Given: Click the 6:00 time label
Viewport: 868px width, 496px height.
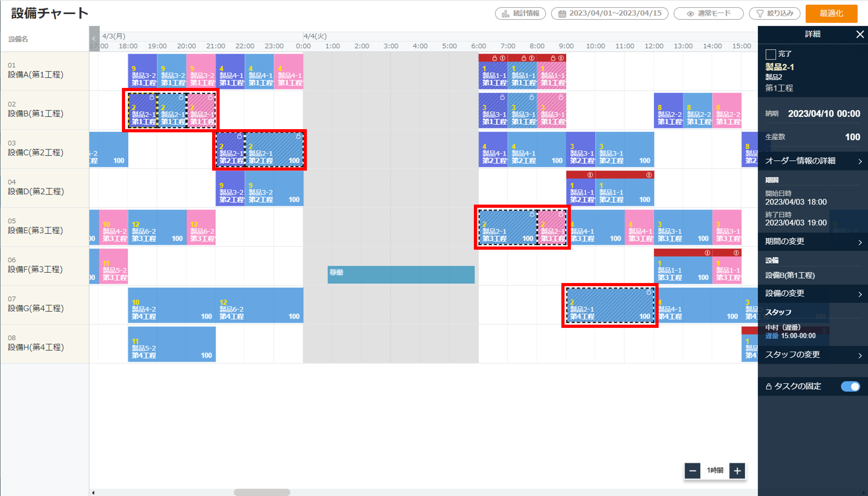Looking at the screenshot, I should click(479, 46).
